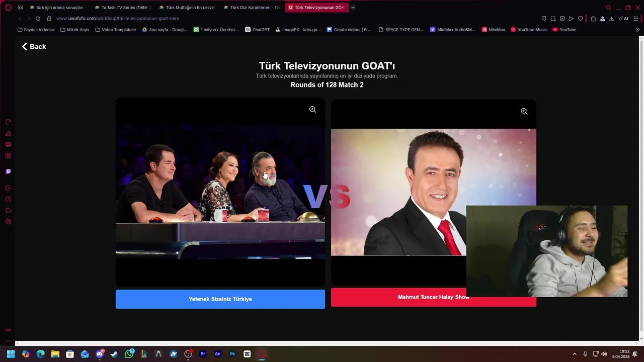The width and height of the screenshot is (644, 362).
Task: Open extensions cube icon in sidebar
Action: pos(8,210)
